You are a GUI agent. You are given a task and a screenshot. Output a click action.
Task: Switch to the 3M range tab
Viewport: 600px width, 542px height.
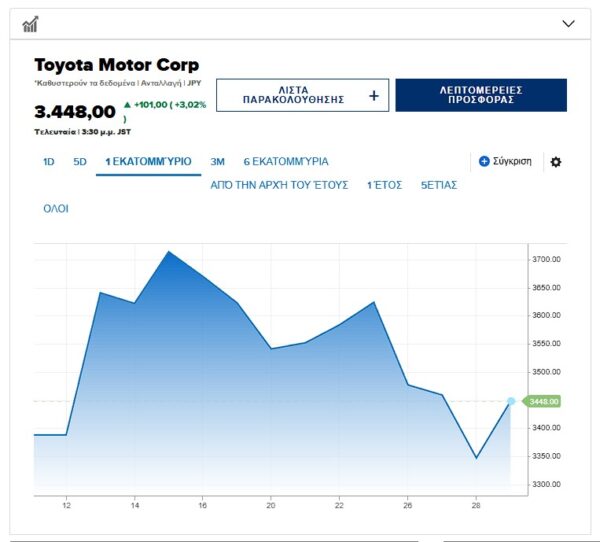217,161
